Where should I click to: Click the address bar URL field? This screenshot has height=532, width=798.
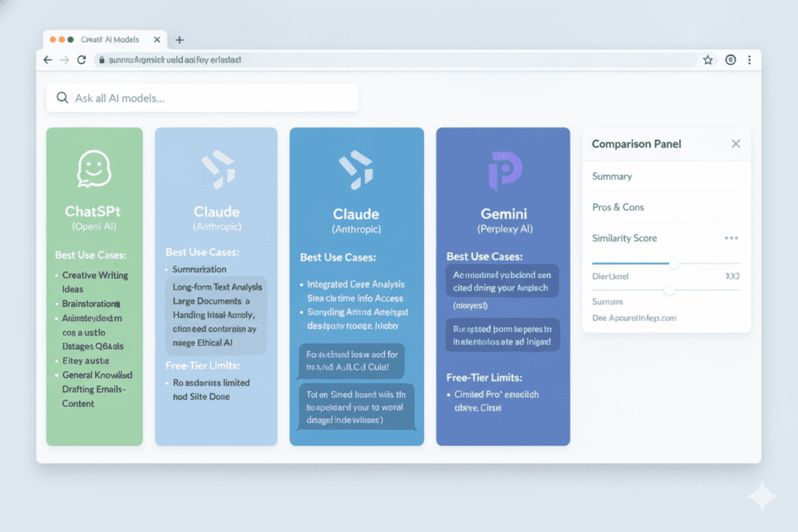pyautogui.click(x=395, y=60)
